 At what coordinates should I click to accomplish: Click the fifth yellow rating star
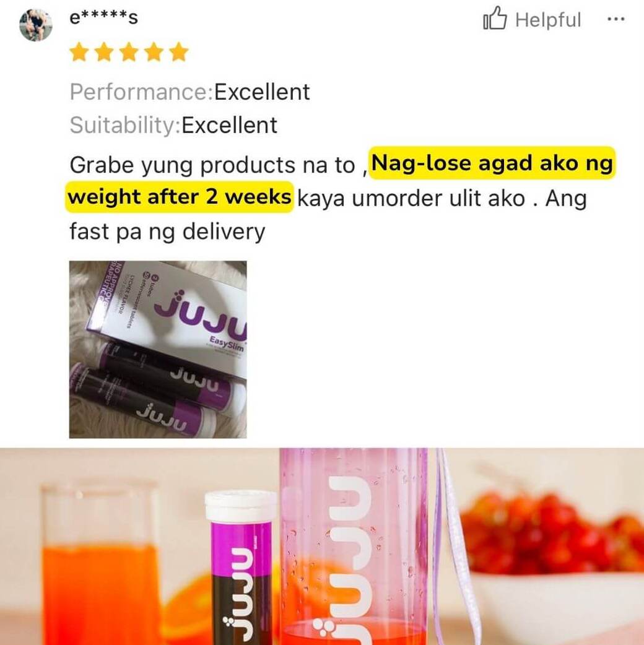[x=179, y=52]
